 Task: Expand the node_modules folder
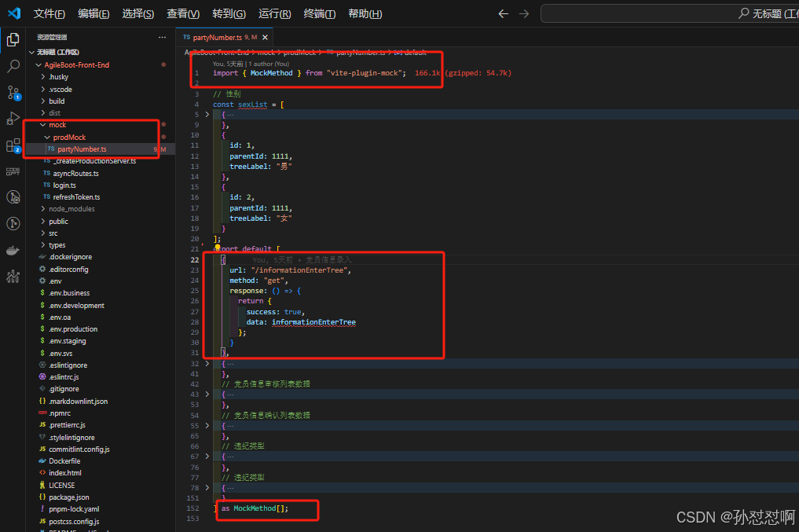71,209
